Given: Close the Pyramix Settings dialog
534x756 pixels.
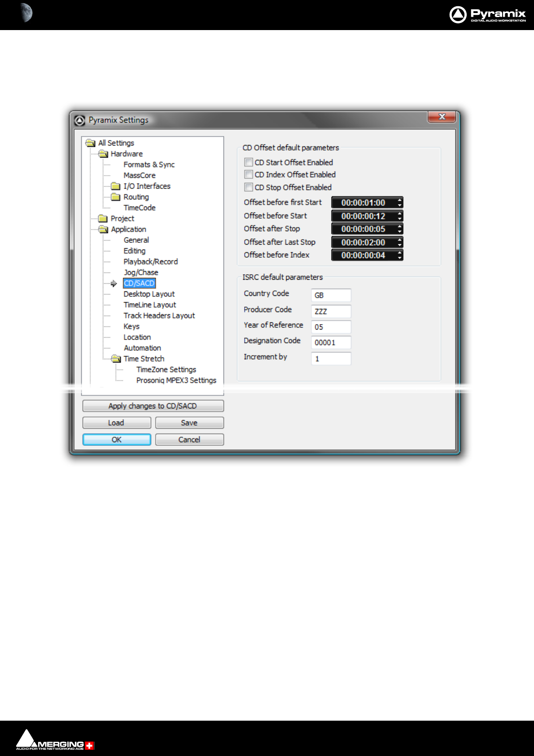Looking at the screenshot, I should 442,116.
